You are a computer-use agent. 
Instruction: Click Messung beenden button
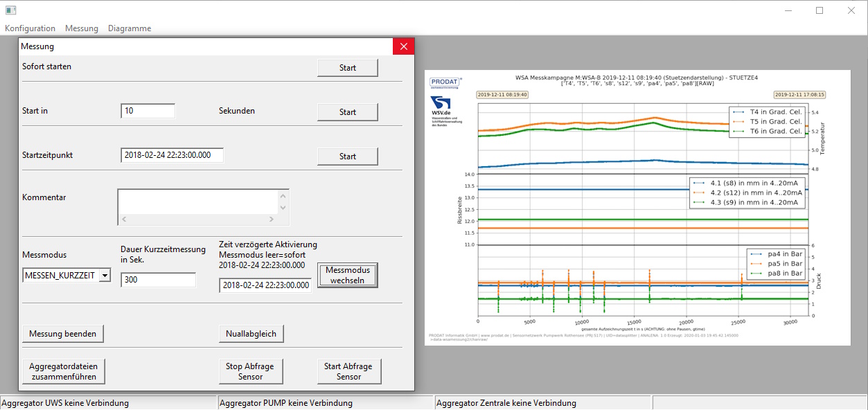coord(63,334)
